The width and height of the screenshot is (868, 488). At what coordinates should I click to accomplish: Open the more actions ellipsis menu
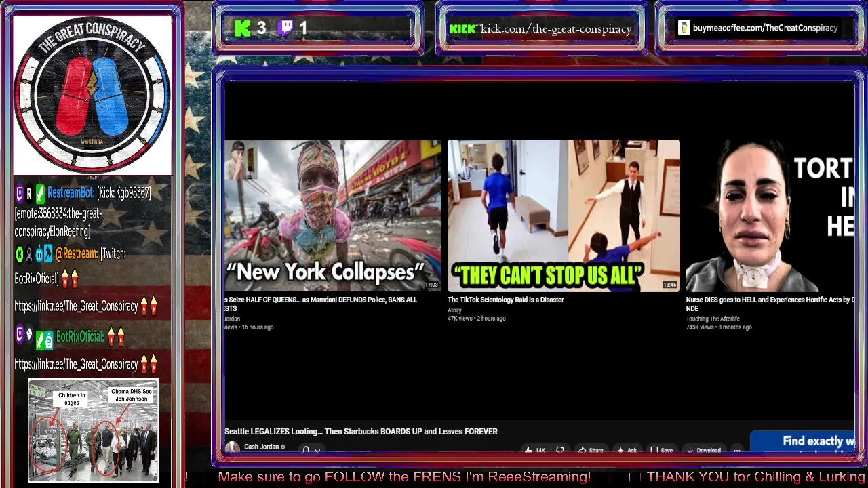pyautogui.click(x=737, y=450)
